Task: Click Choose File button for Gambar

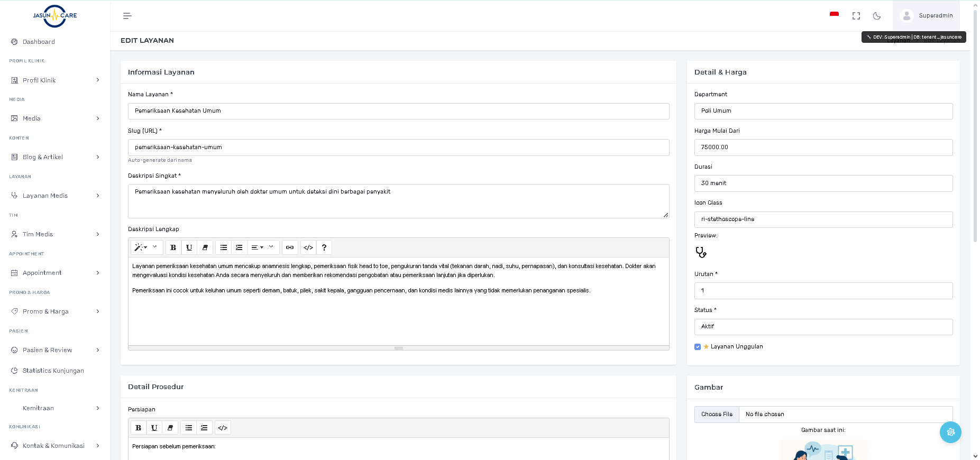Action: click(717, 415)
